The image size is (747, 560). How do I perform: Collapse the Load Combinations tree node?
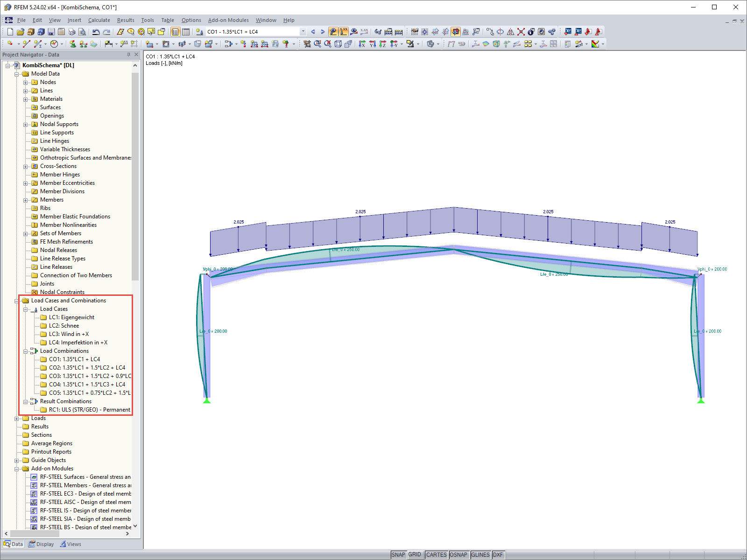[26, 351]
